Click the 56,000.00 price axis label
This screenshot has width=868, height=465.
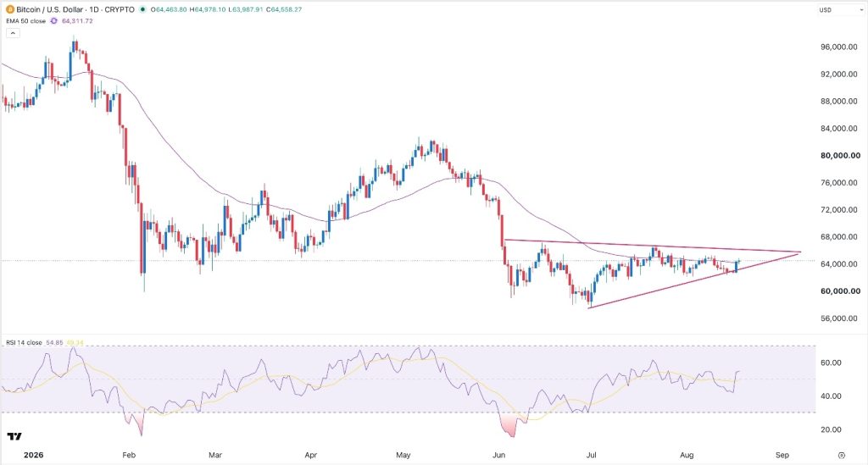point(838,318)
